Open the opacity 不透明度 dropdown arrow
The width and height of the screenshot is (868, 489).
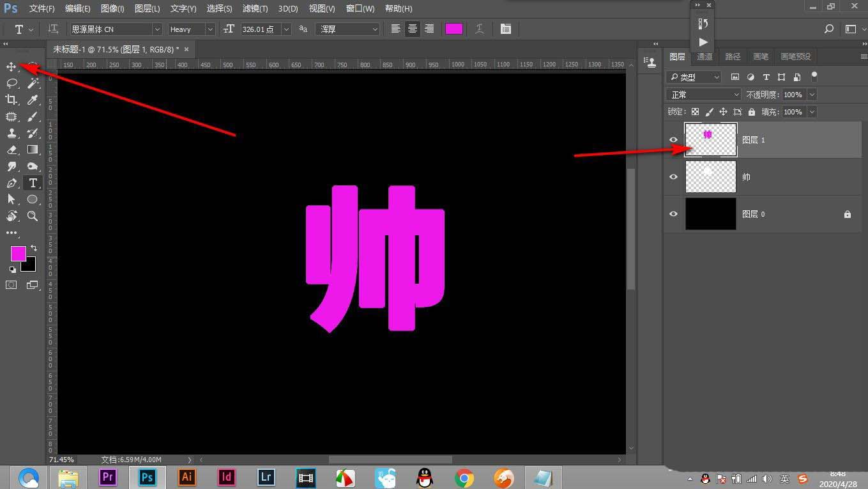(812, 94)
